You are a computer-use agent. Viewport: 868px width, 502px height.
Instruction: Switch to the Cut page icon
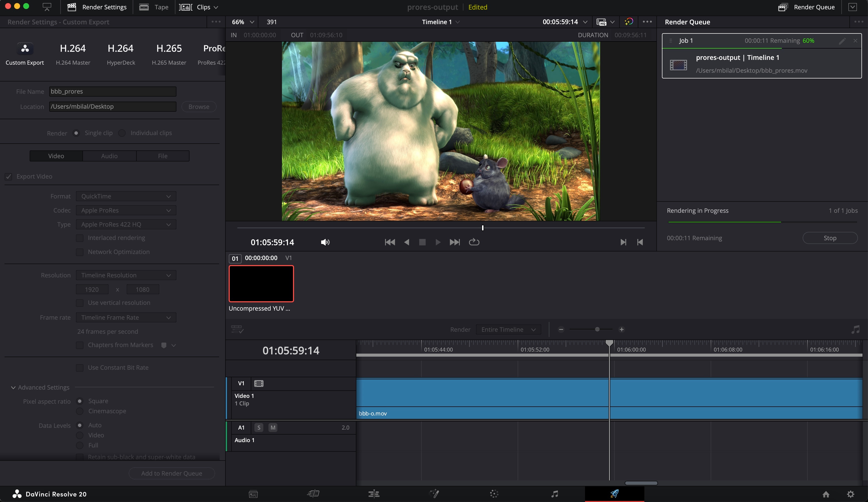313,494
